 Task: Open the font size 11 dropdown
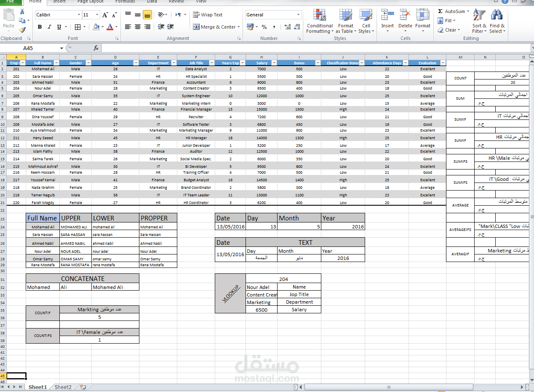[97, 15]
